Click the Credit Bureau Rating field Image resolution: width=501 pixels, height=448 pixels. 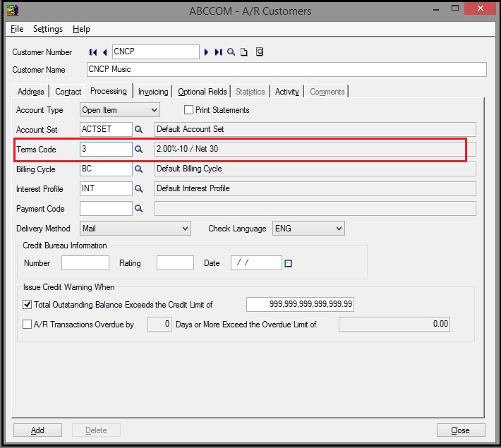[175, 262]
